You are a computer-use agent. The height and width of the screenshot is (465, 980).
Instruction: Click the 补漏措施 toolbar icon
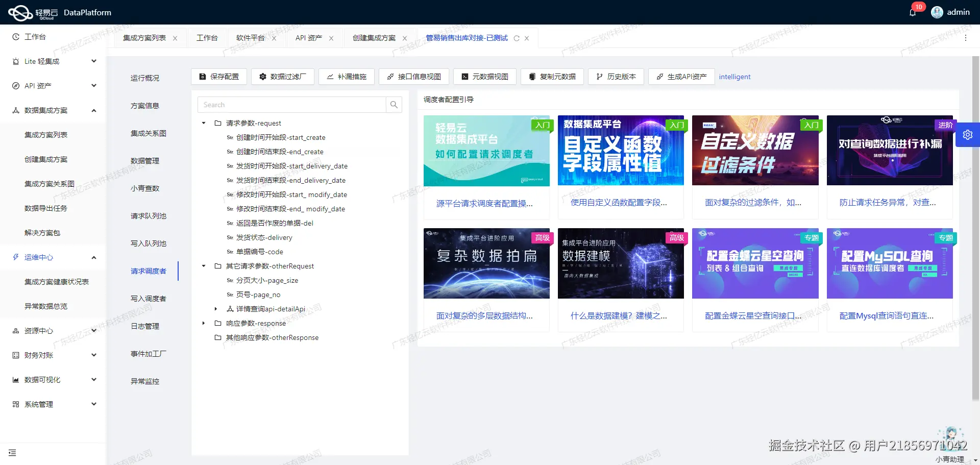pos(346,77)
